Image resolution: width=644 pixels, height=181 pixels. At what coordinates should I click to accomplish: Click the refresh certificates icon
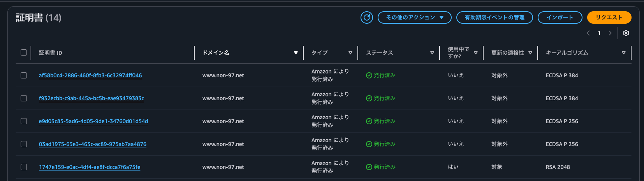point(366,17)
